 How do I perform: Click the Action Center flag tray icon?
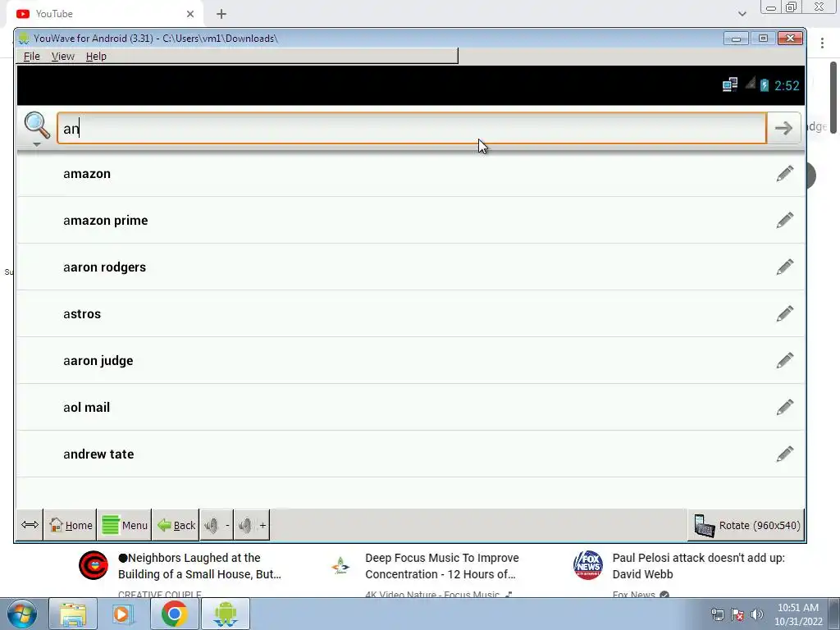737,614
